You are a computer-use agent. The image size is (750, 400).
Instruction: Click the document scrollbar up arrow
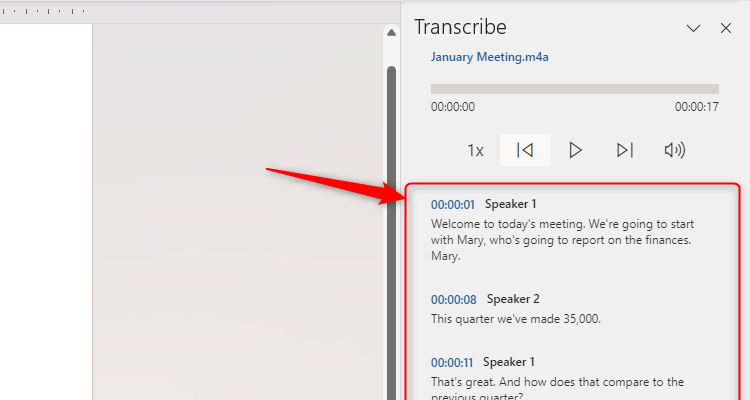(391, 33)
